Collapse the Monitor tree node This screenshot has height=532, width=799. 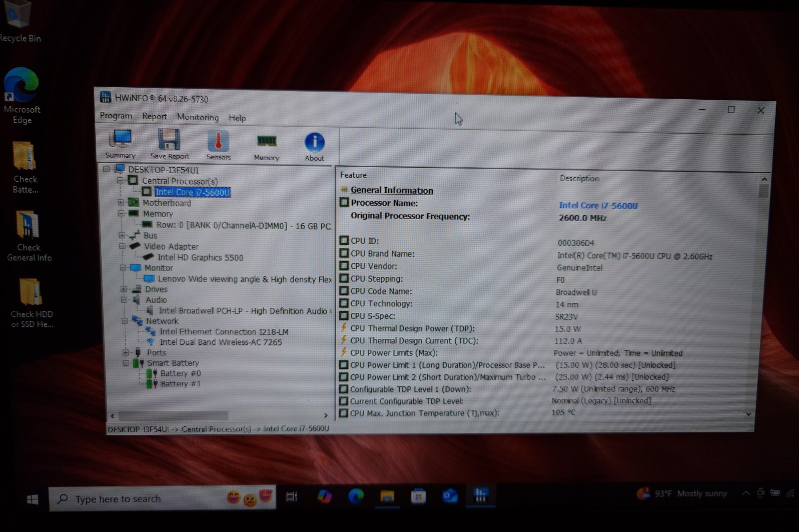click(x=122, y=267)
